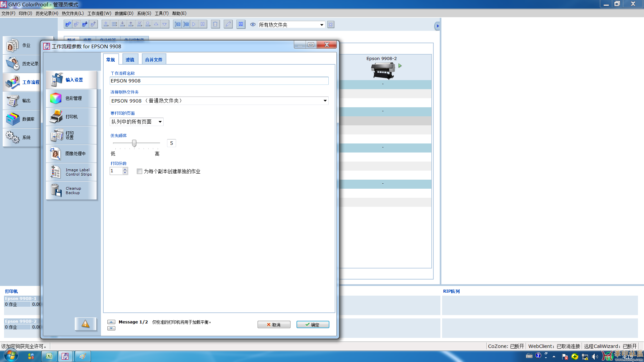Open the 连接到热文件夹 dropdown
This screenshot has height=362, width=644.
pyautogui.click(x=219, y=101)
